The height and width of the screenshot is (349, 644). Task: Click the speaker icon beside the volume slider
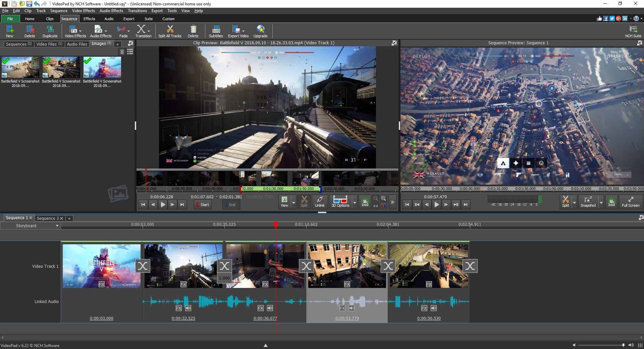click(631, 345)
